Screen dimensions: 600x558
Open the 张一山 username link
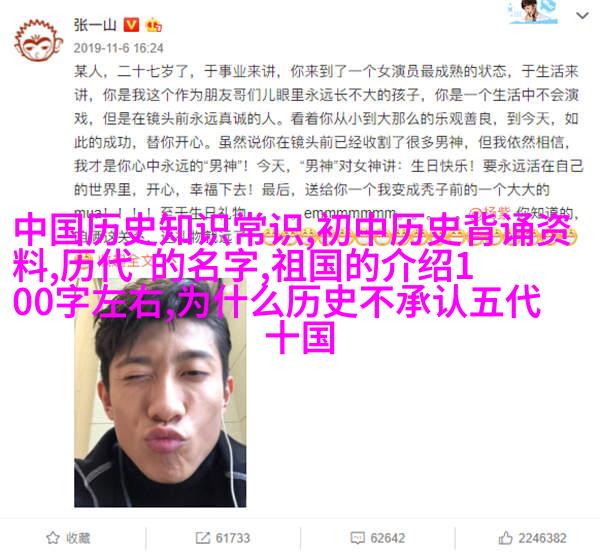point(95,25)
